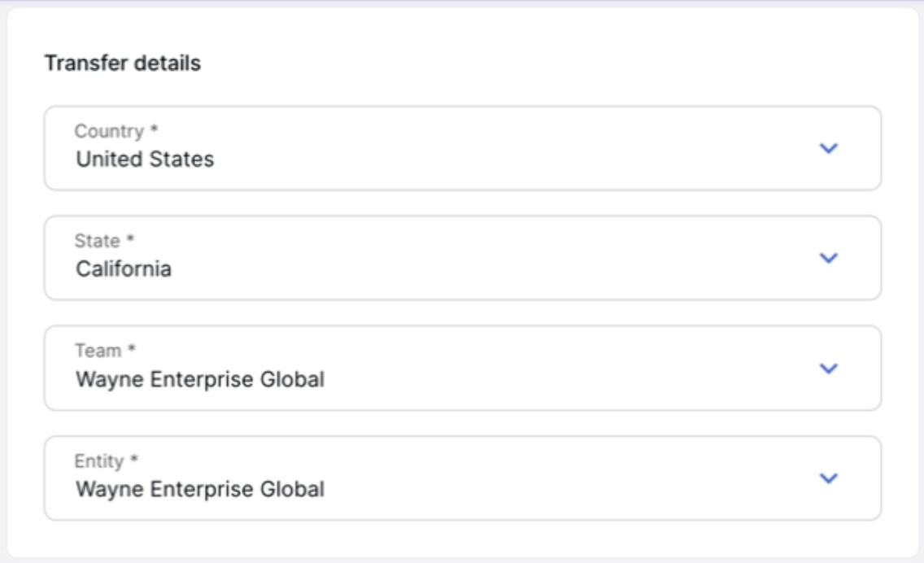Expand the Entity dropdown box
Image resolution: width=924 pixels, height=563 pixels.
pyautogui.click(x=463, y=478)
